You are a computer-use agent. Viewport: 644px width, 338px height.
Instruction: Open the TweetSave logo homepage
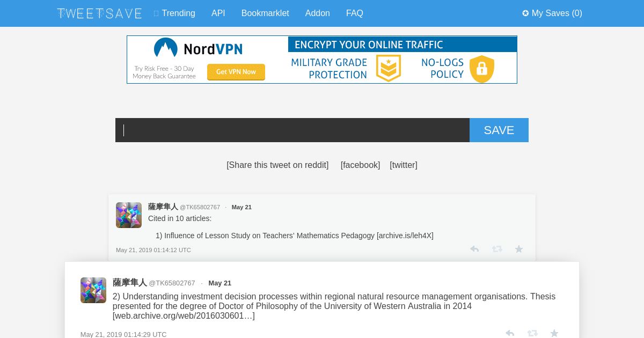[99, 13]
